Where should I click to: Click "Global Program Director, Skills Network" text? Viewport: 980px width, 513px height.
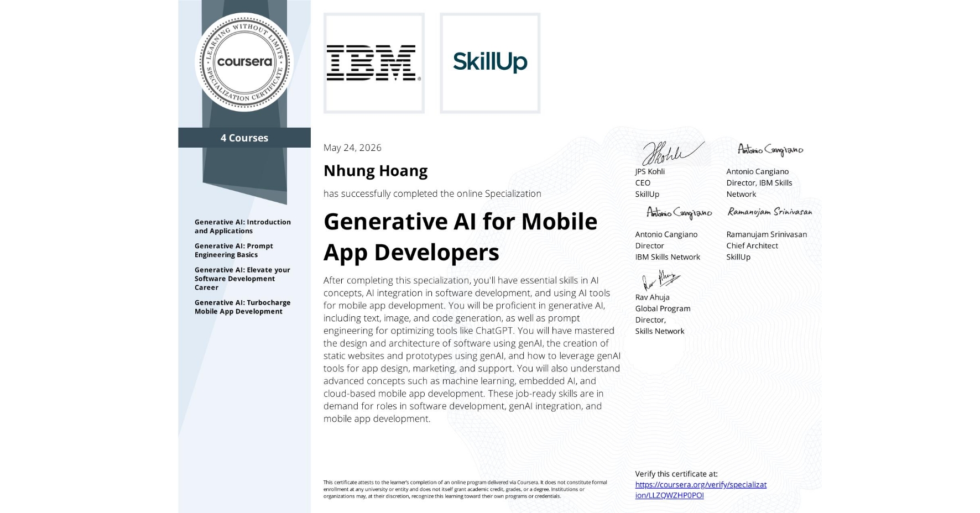click(x=663, y=320)
